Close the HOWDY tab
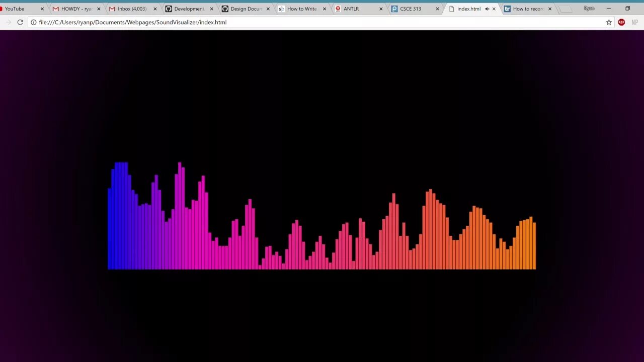Viewport: 644px width, 362px height. [99, 9]
